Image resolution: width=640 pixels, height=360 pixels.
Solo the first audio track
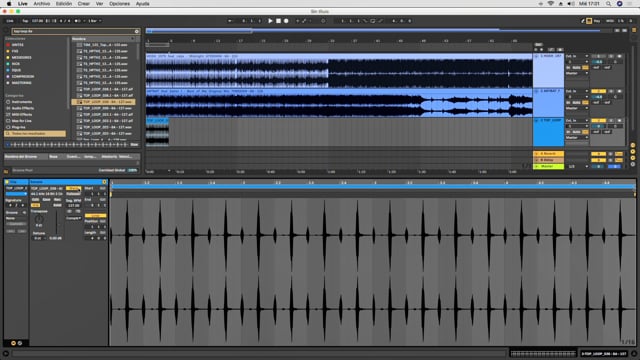(x=611, y=56)
